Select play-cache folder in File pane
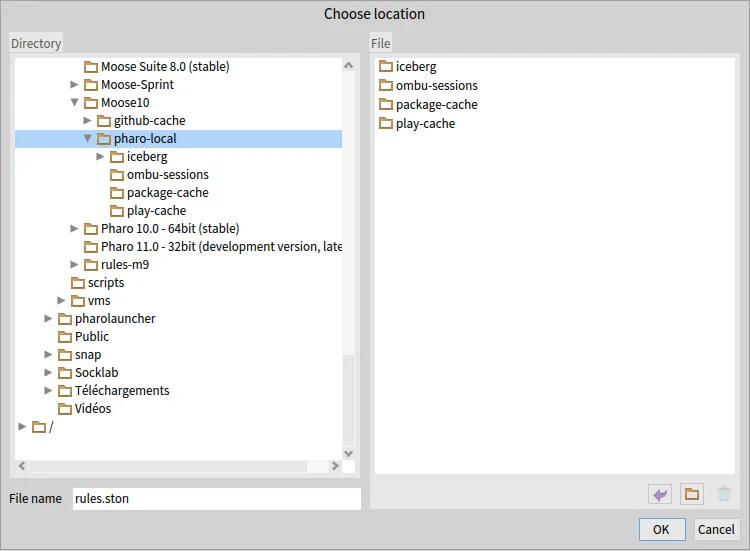This screenshot has height=551, width=750. (x=425, y=124)
